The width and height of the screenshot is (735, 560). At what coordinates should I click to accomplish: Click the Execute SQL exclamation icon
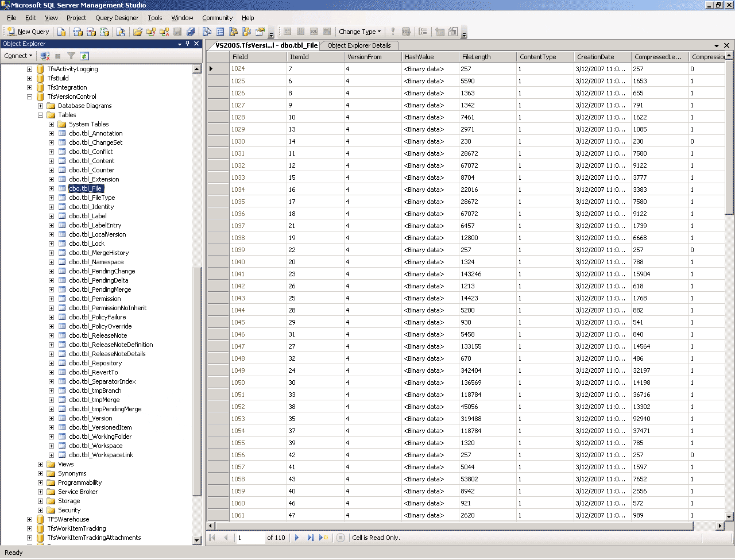393,32
